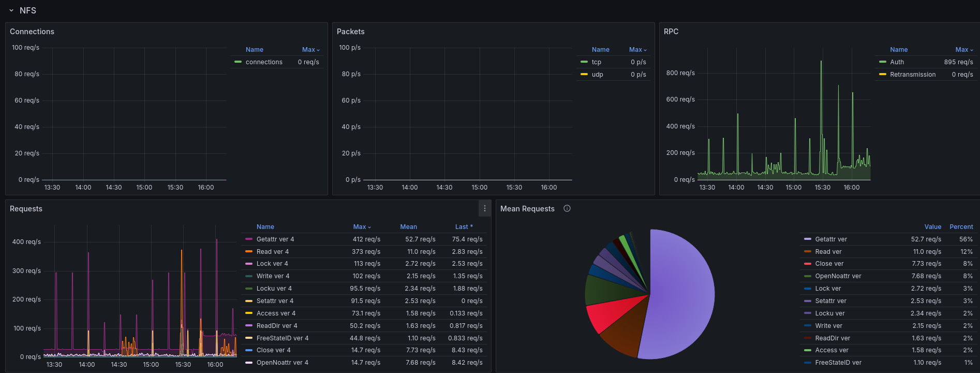
Task: Sort Requests legend by Name header
Action: (265, 227)
